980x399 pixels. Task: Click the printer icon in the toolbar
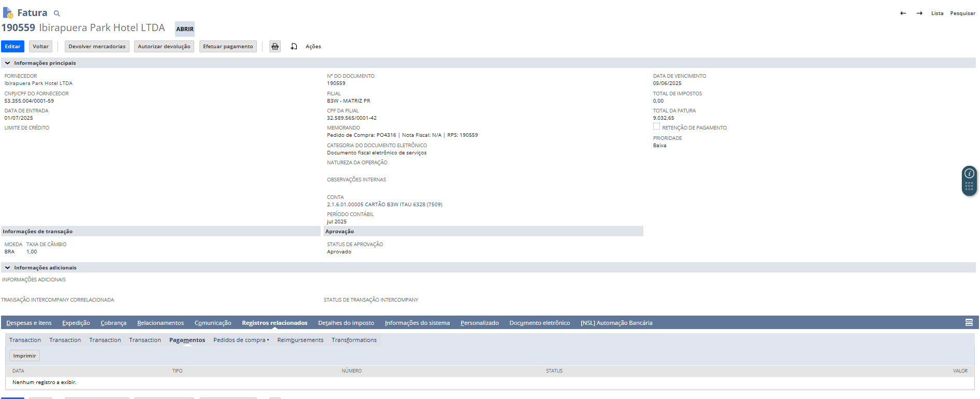(x=275, y=47)
